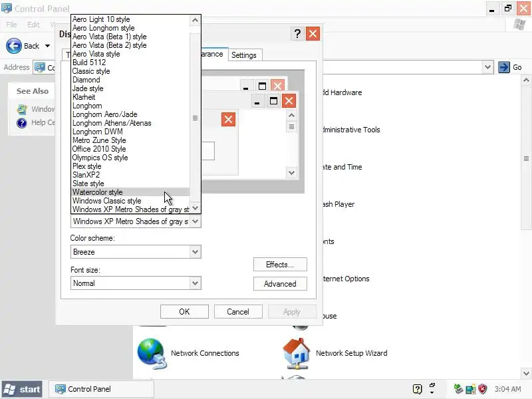The width and height of the screenshot is (532, 399).
Task: Click the Safely Remove Hardware tray icon
Action: coord(458,389)
